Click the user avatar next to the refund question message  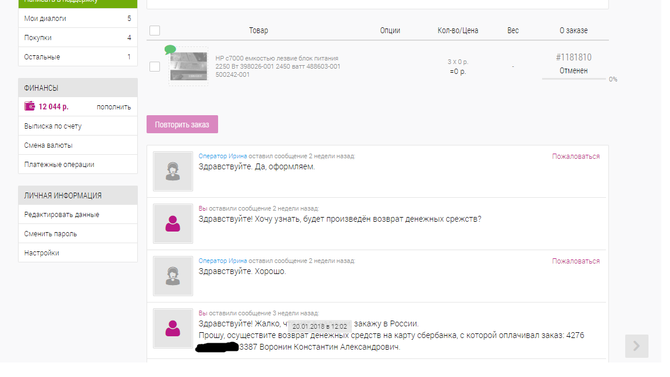pyautogui.click(x=173, y=224)
